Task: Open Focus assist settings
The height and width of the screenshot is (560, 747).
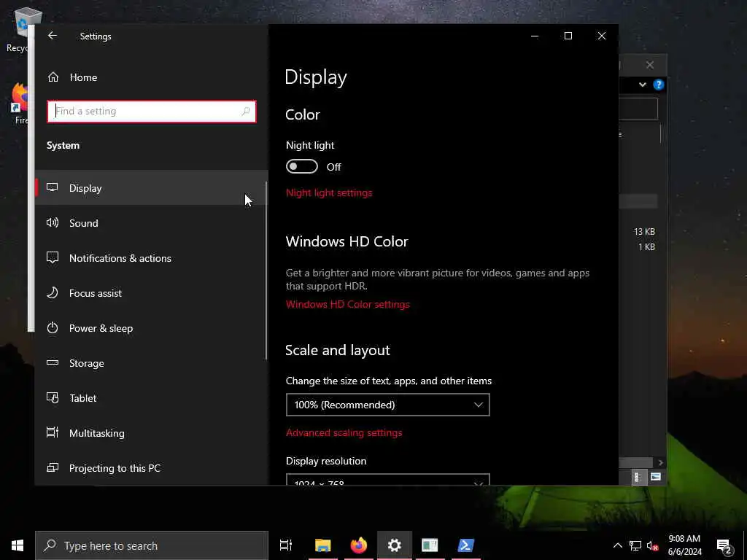Action: 152,293
